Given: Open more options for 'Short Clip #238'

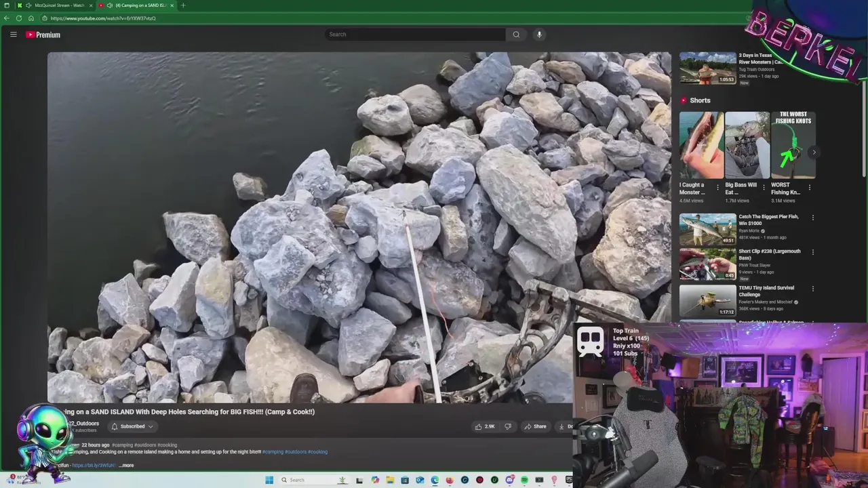Looking at the screenshot, I should point(812,252).
